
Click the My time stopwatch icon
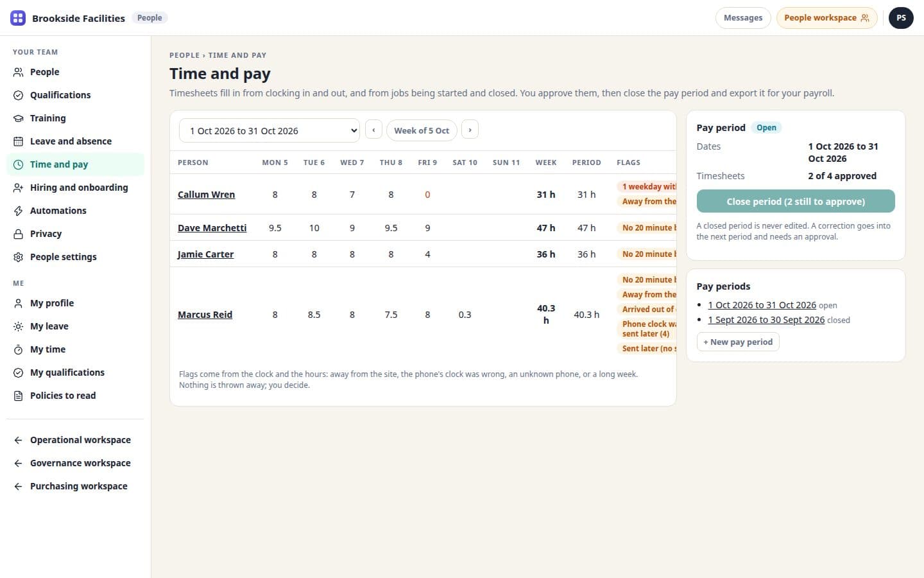[18, 349]
